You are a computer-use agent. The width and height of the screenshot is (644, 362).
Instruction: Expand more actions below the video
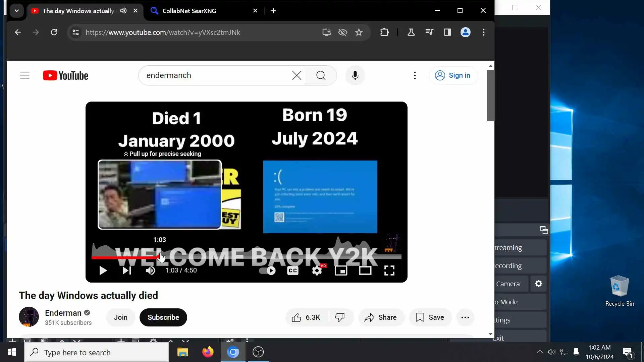click(465, 317)
